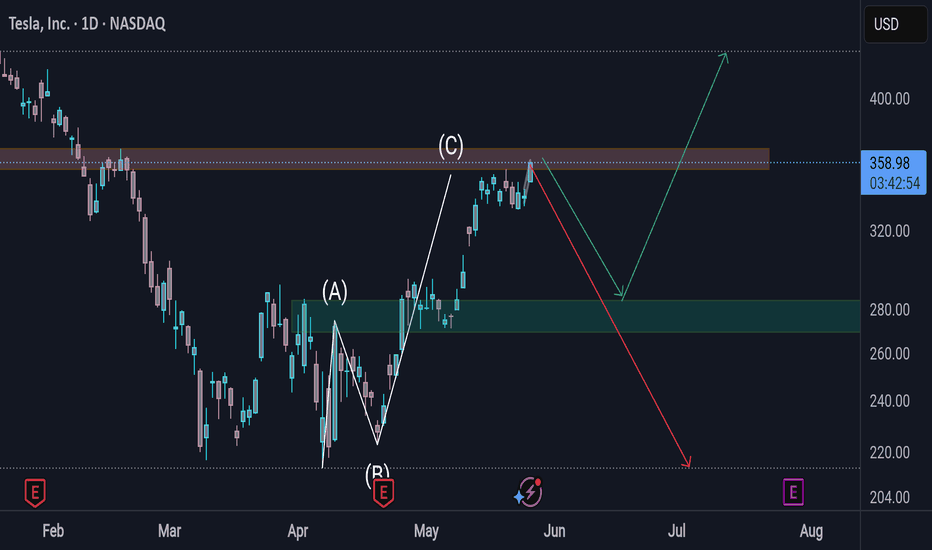Click the 320.00 price axis label
The height and width of the screenshot is (550, 932).
tap(890, 231)
